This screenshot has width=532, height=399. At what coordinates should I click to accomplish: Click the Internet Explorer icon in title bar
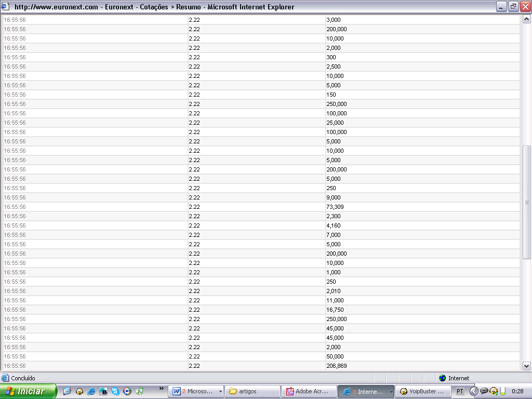tap(5, 6)
